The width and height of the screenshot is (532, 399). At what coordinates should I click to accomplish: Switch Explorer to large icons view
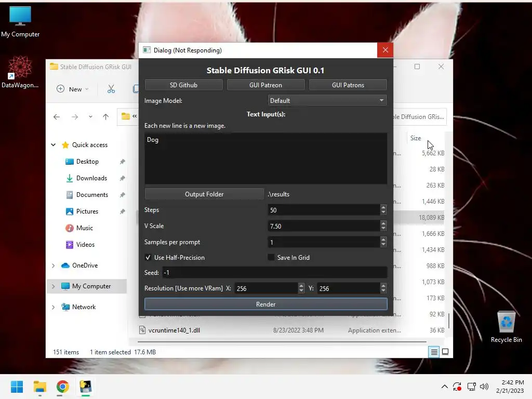(445, 352)
